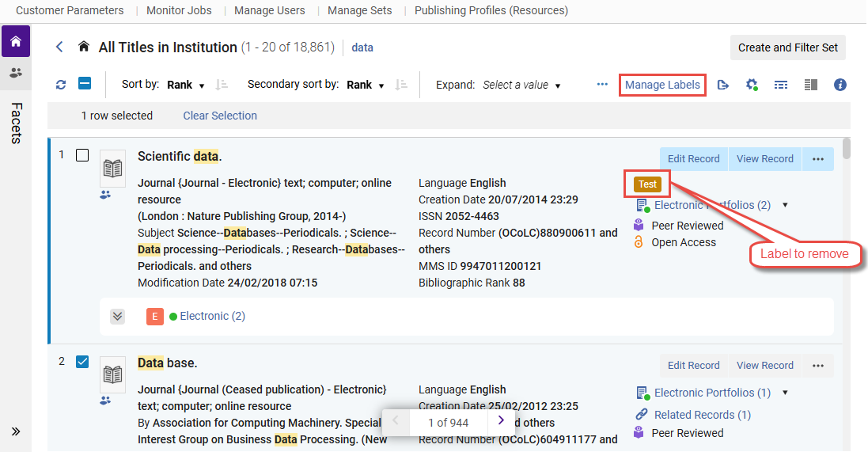The width and height of the screenshot is (868, 452).
Task: Open Manage Sets menu item
Action: (x=360, y=10)
